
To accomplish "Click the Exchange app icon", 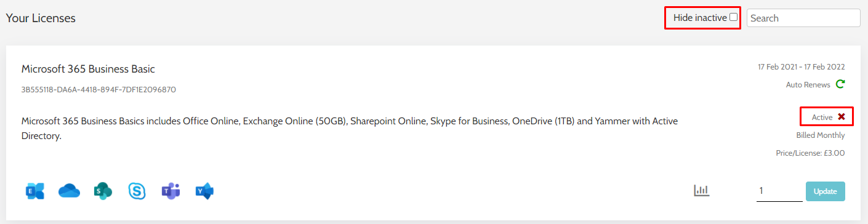I will tap(35, 191).
